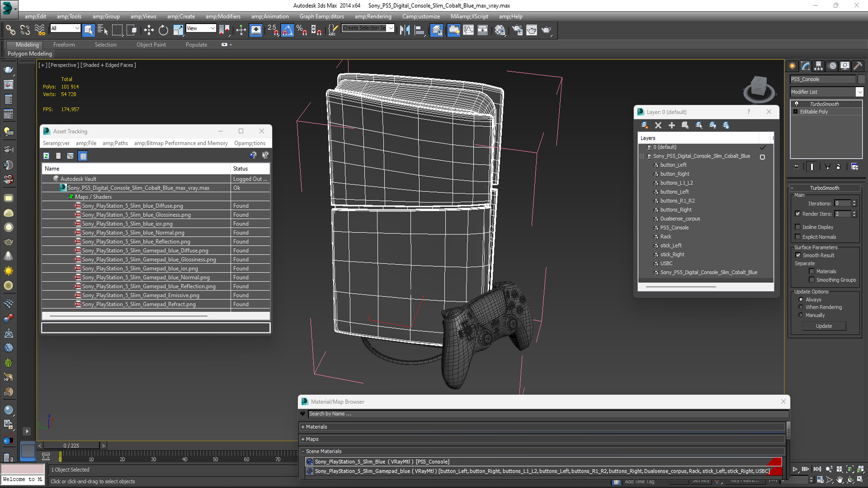Open the Curve Editor icon
Image resolution: width=868 pixels, height=488 pixels.
pyautogui.click(x=468, y=30)
